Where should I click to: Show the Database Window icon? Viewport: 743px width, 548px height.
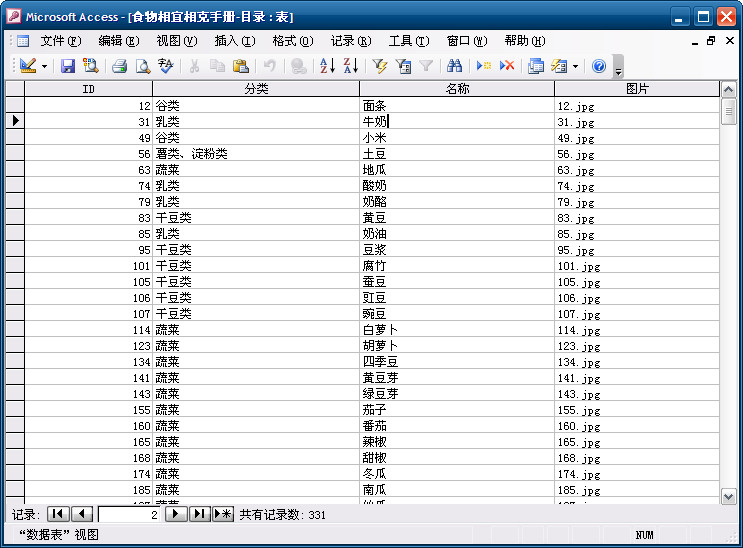coord(535,66)
